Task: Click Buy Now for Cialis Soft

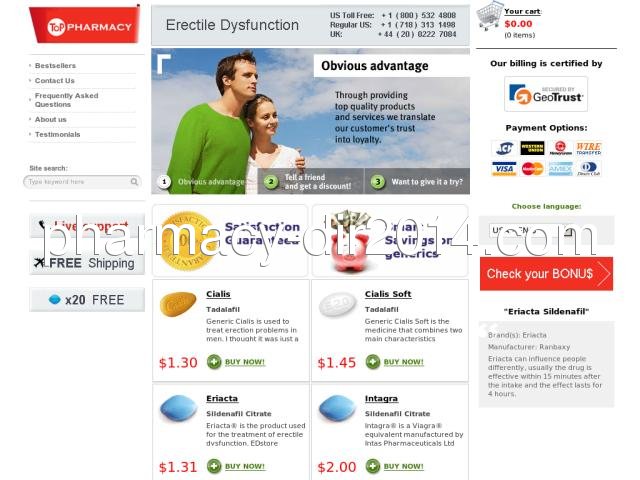Action: pos(403,362)
